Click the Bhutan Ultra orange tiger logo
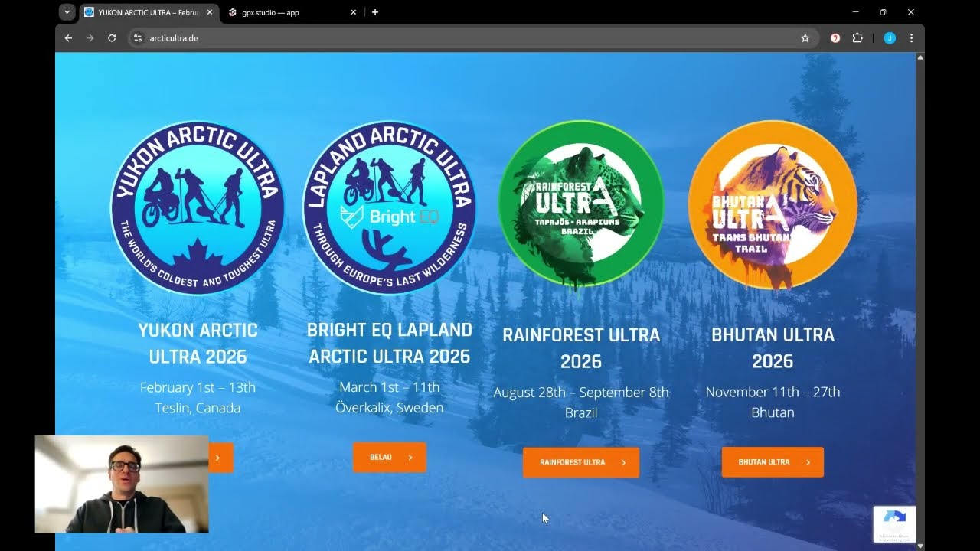Viewport: 980px width, 551px height. click(x=773, y=205)
